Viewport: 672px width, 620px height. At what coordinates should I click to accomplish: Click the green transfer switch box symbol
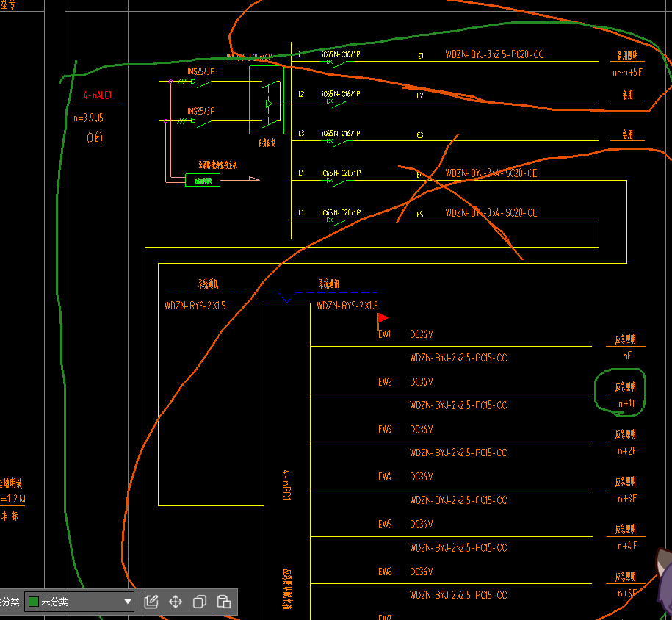coord(267,100)
